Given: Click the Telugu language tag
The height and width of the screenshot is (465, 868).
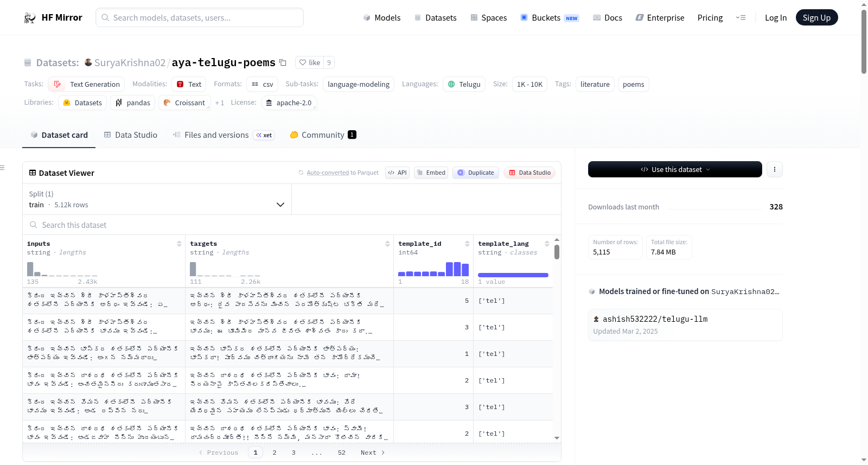Looking at the screenshot, I should (x=464, y=84).
